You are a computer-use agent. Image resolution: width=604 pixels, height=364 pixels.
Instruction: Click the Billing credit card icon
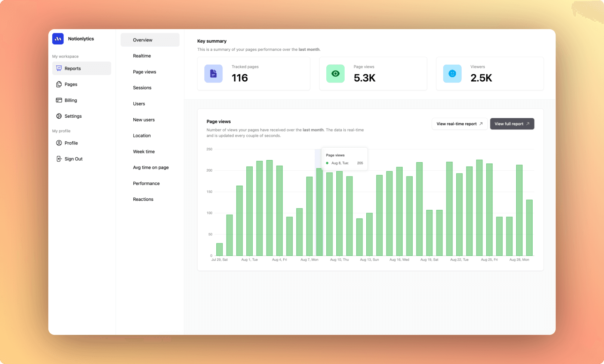click(x=59, y=100)
